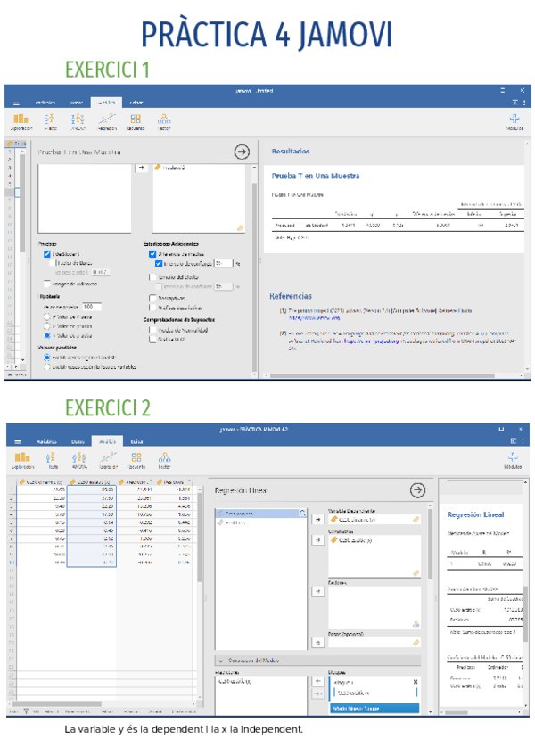The height and width of the screenshot is (756, 535).
Task: Switch to Variables tab in Exercici 1 window
Action: pos(45,103)
